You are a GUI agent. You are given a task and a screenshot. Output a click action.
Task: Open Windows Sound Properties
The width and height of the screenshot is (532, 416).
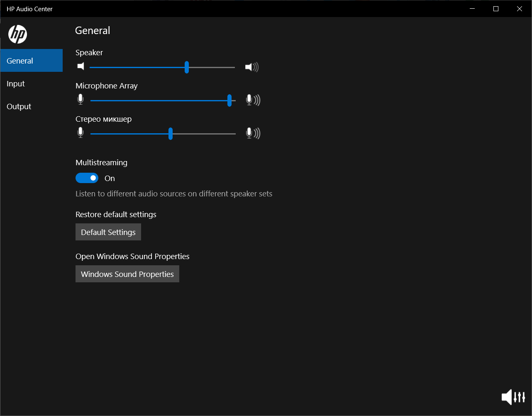pos(127,274)
